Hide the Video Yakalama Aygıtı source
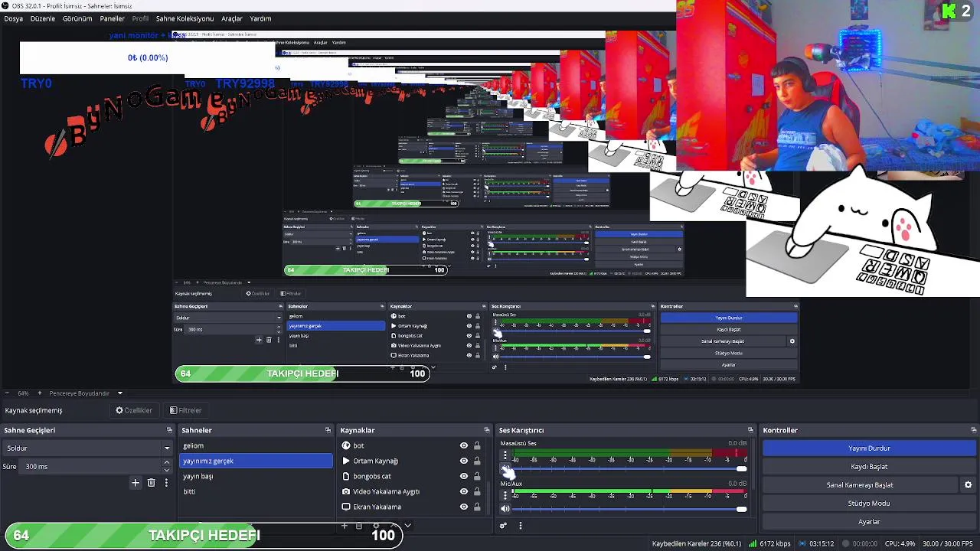 click(x=463, y=491)
